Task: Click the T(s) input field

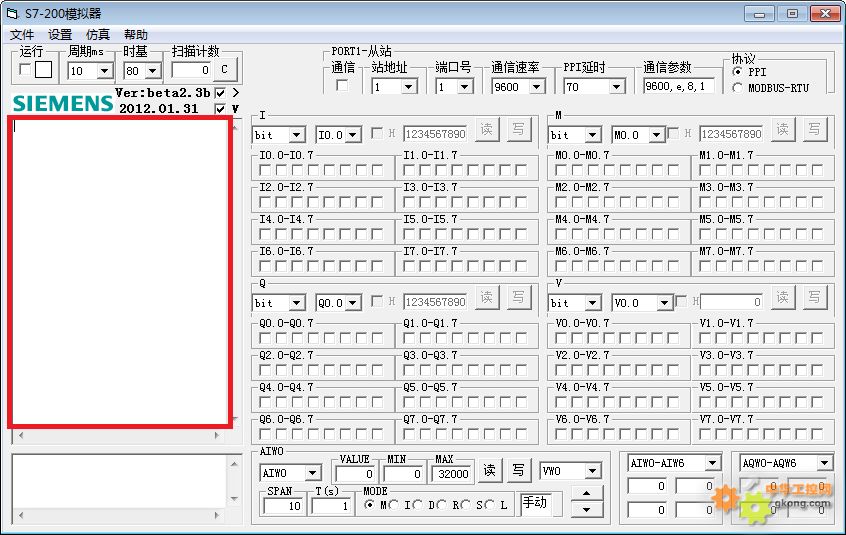Action: point(331,506)
